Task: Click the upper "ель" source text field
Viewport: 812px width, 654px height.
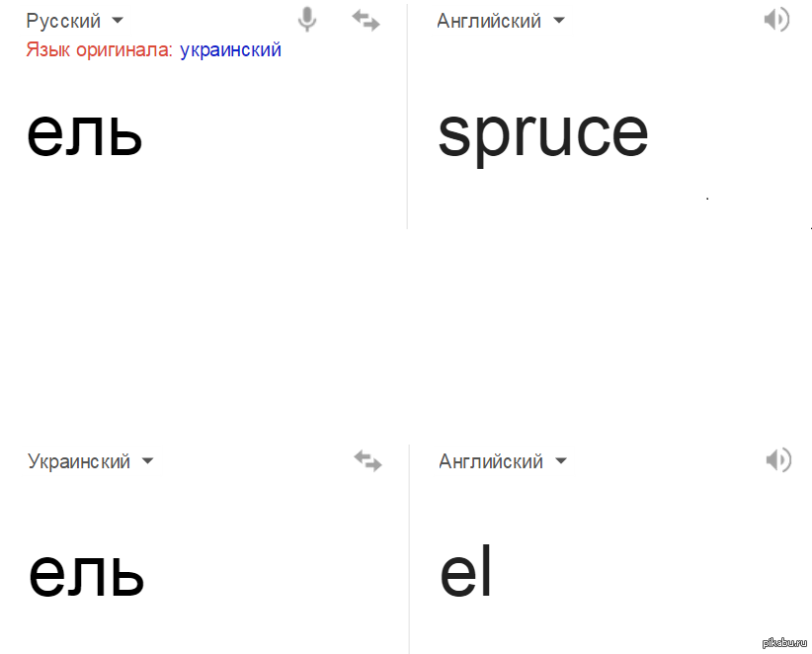Action: point(84,134)
